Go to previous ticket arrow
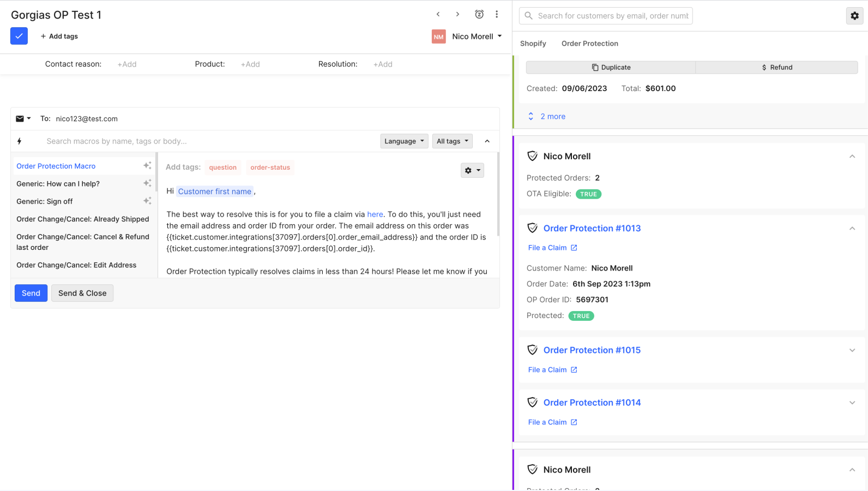Viewport: 868px width, 491px height. coord(438,14)
